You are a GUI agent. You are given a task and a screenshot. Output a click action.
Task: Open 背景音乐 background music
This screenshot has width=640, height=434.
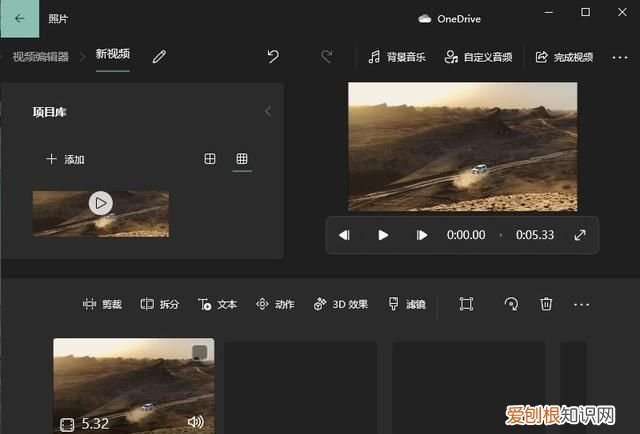click(396, 57)
